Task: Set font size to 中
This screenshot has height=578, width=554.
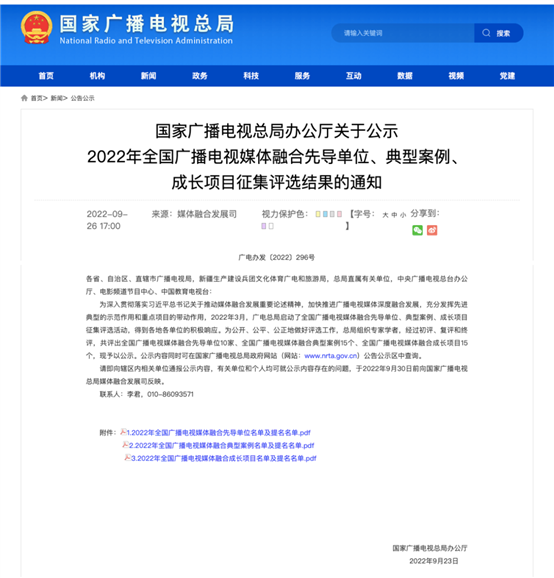Action: [x=394, y=215]
